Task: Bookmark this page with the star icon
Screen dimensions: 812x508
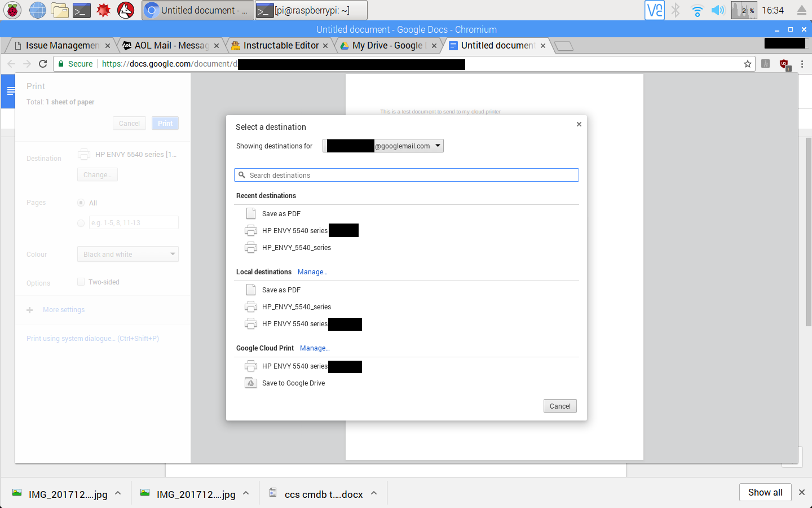Action: (748, 64)
